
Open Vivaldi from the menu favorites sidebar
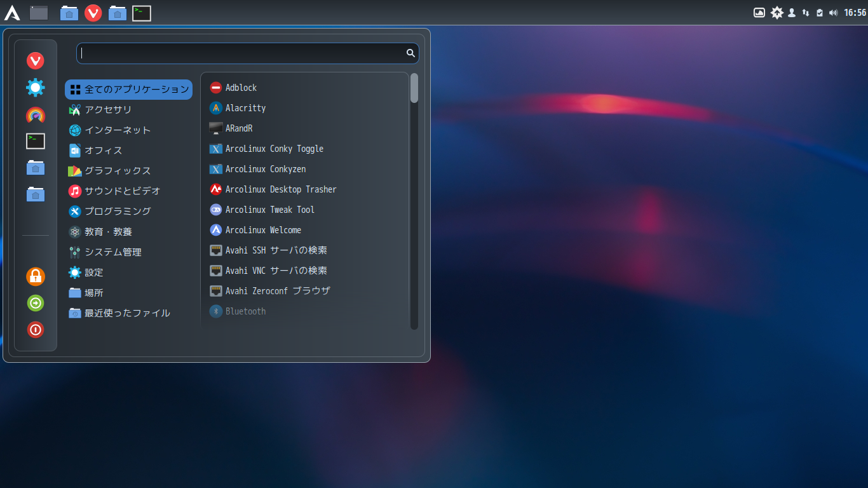point(36,61)
